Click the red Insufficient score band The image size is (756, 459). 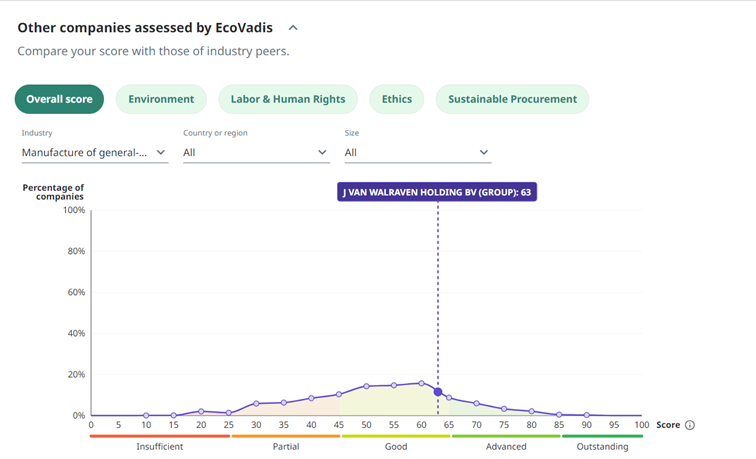coord(159,436)
